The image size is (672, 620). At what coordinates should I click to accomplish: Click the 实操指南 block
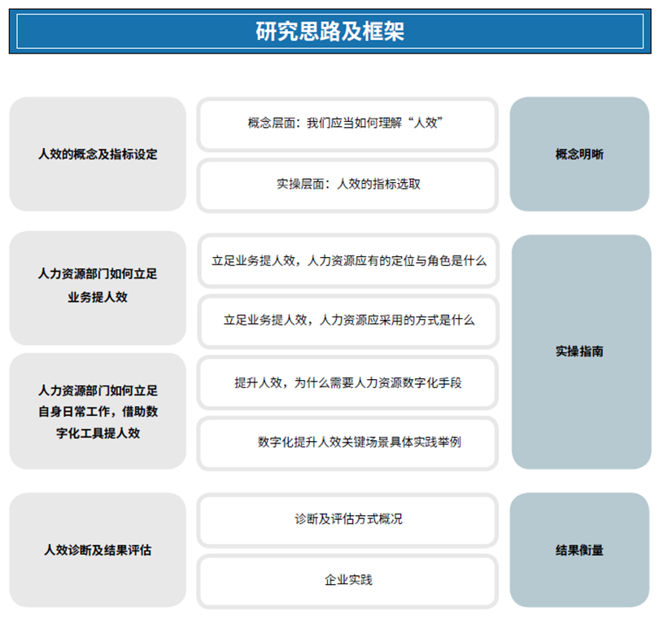pyautogui.click(x=580, y=351)
